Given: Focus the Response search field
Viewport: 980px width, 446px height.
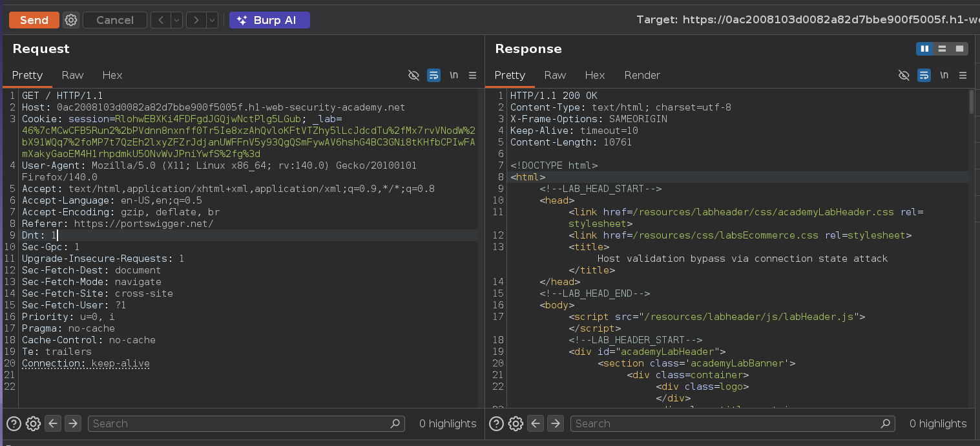Looking at the screenshot, I should [x=733, y=423].
